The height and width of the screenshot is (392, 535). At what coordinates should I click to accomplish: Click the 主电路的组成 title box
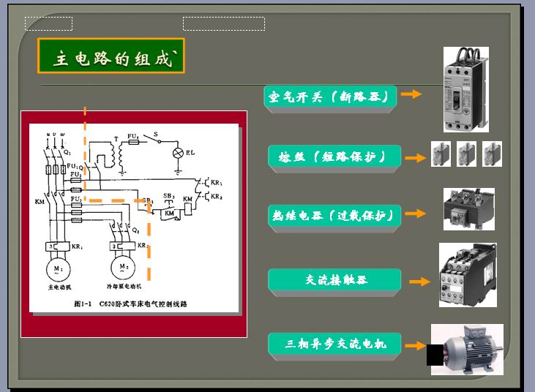pyautogui.click(x=111, y=58)
